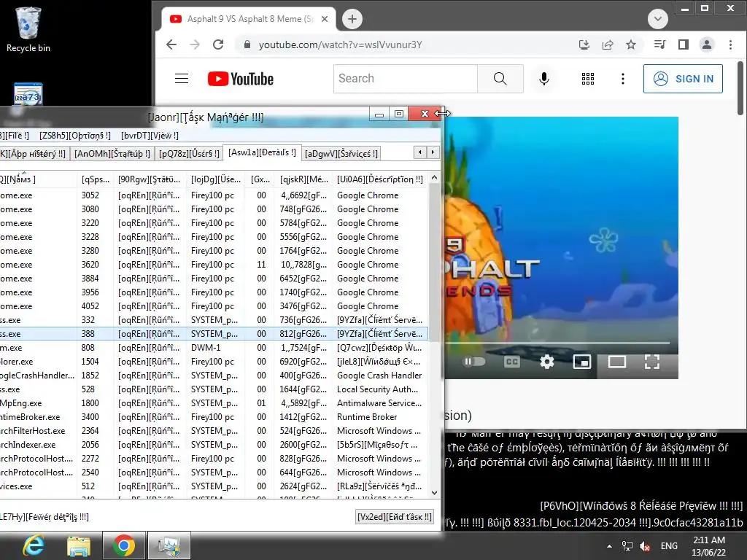Open YouTube settings three-dot menu

click(623, 79)
